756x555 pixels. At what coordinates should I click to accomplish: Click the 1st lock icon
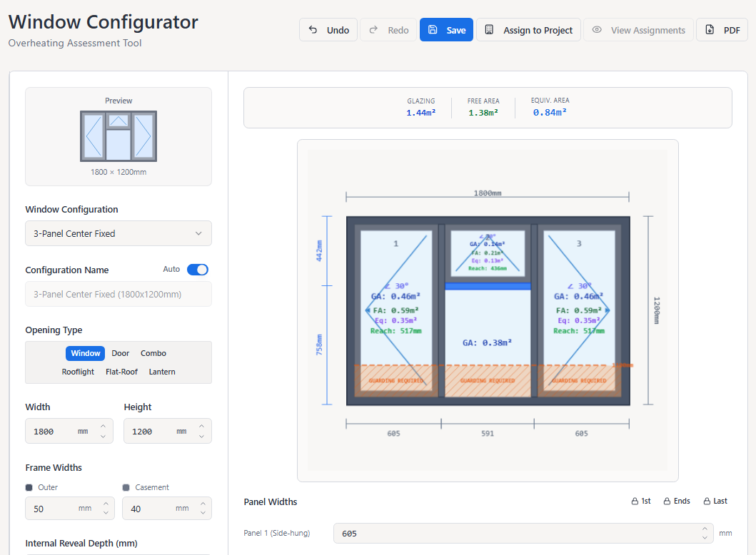(635, 501)
